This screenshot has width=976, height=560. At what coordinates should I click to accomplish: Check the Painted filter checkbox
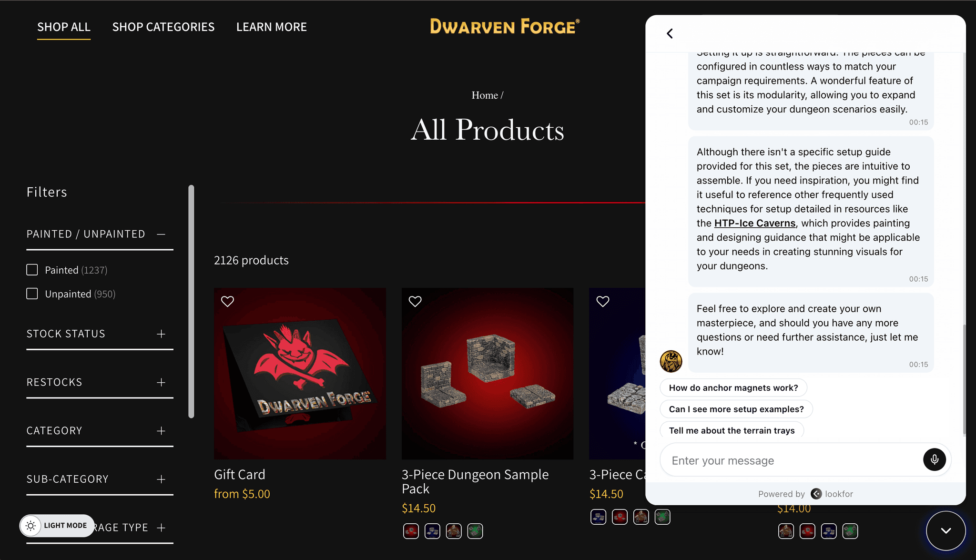pyautogui.click(x=32, y=270)
